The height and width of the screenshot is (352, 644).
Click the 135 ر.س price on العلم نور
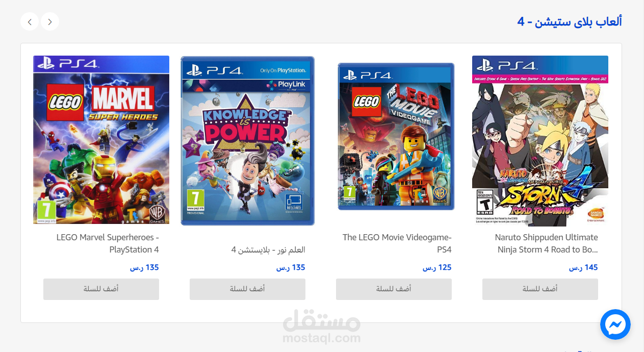point(291,267)
